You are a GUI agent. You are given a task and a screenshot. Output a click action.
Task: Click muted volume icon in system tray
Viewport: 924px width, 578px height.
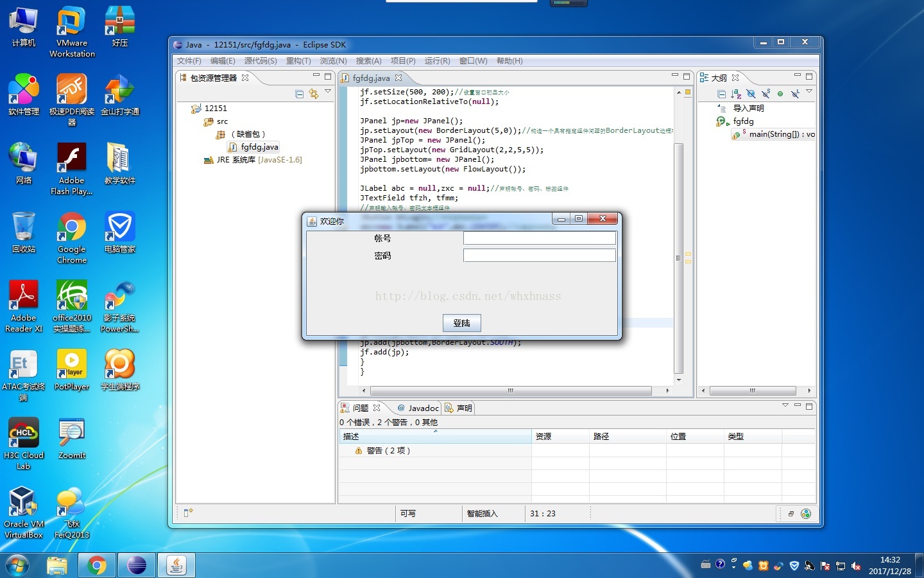[x=856, y=566]
